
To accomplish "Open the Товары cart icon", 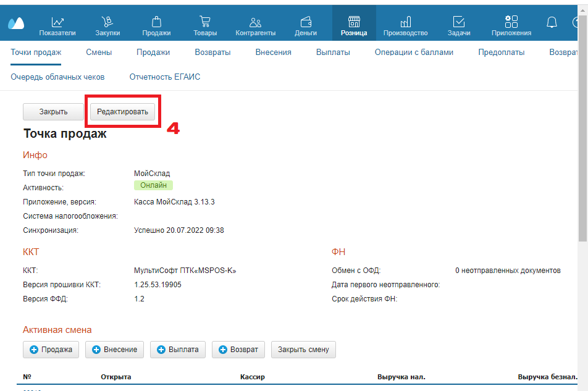I will (205, 23).
